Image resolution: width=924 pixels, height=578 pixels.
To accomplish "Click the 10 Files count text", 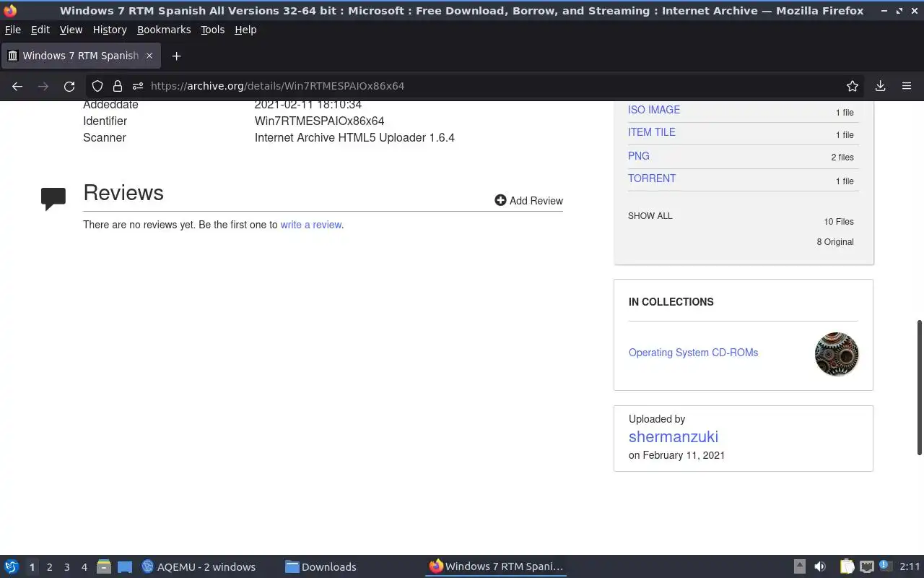I will coord(839,222).
